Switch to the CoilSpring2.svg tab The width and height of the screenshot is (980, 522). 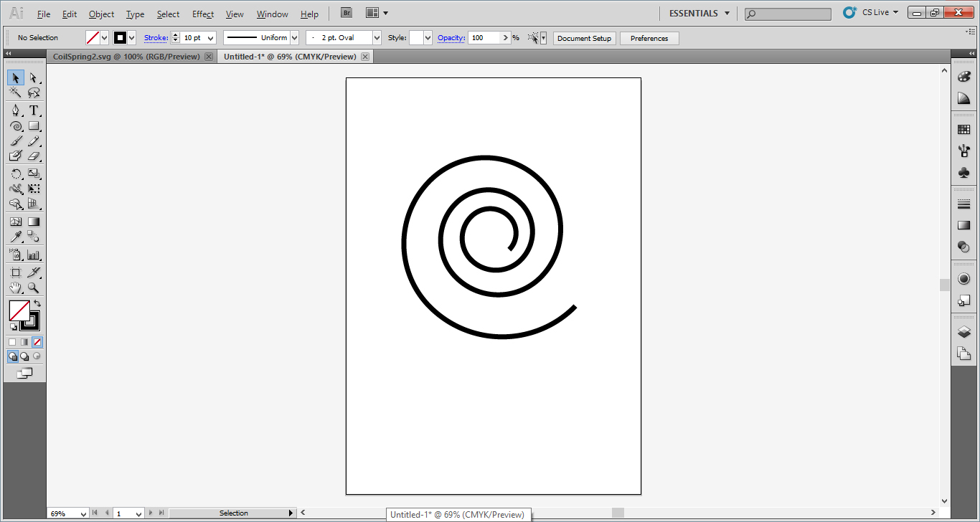pyautogui.click(x=126, y=57)
